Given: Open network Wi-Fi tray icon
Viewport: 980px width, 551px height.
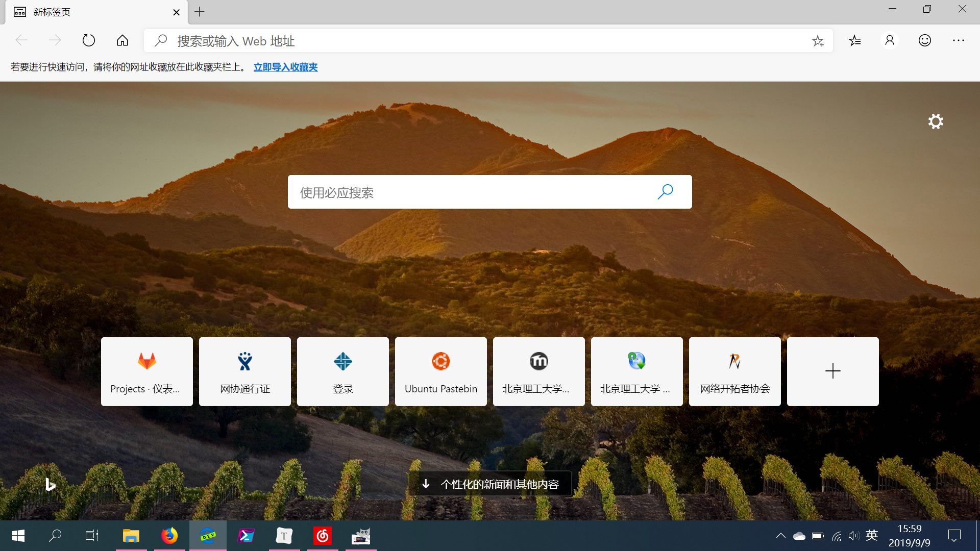Looking at the screenshot, I should (837, 536).
